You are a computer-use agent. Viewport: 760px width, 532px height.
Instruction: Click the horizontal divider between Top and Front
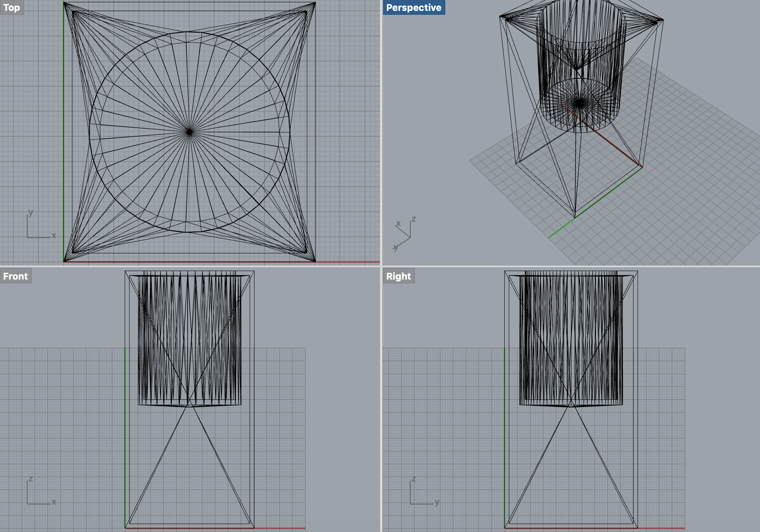point(190,266)
